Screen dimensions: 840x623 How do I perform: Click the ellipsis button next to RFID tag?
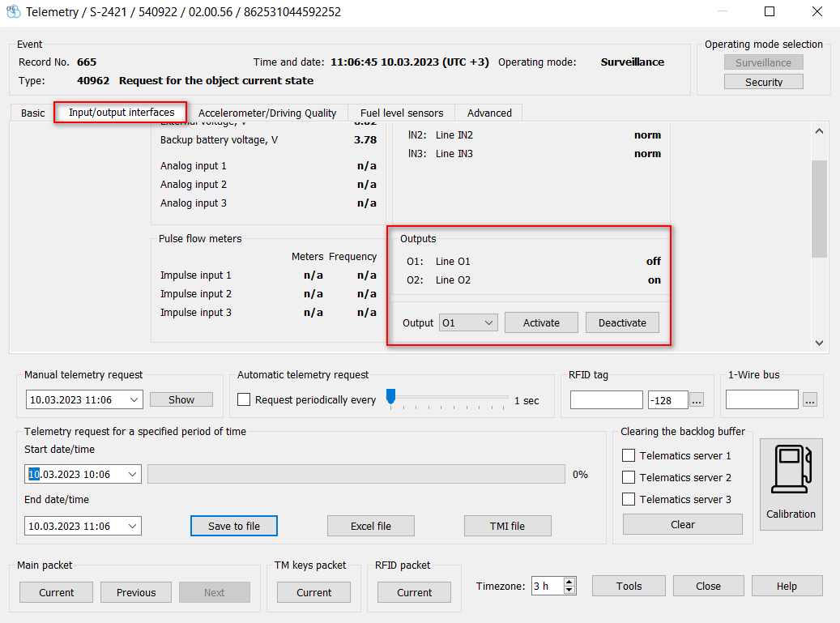(x=697, y=400)
